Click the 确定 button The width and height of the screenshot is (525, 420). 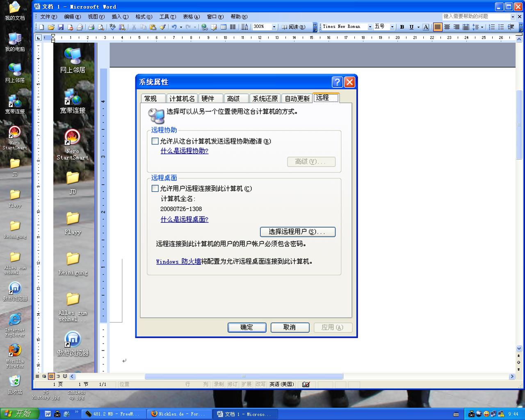247,327
